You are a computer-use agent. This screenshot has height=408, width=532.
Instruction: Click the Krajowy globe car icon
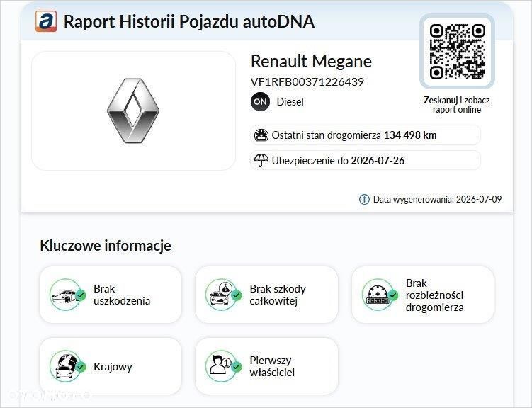(67, 366)
